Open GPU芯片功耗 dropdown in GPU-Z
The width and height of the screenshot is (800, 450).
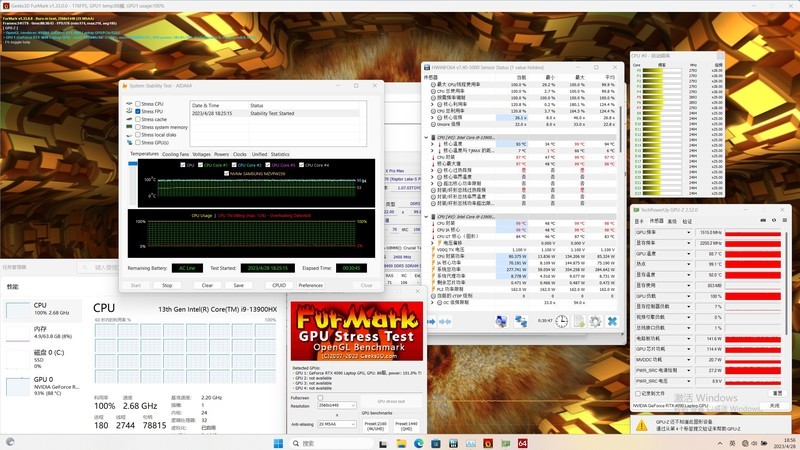coord(688,349)
